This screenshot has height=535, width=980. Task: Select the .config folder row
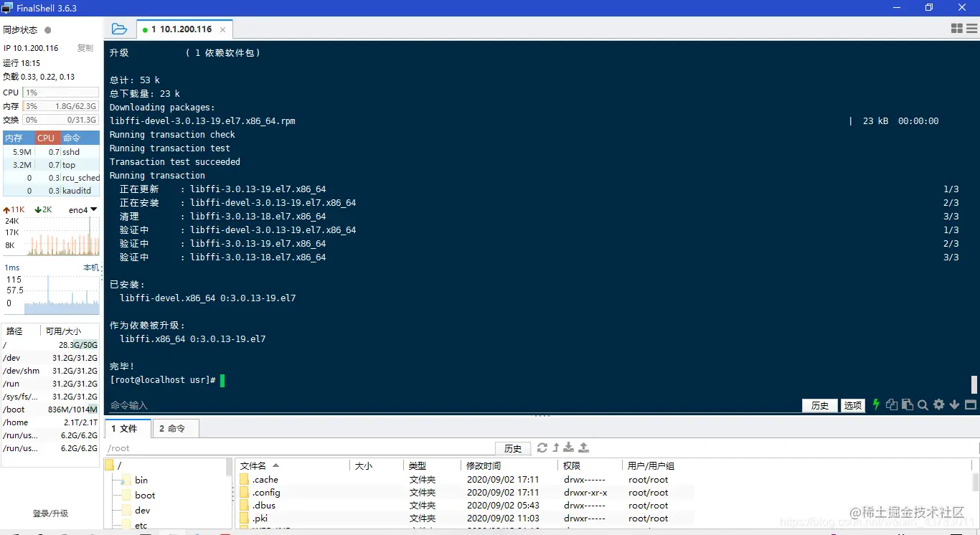point(465,493)
